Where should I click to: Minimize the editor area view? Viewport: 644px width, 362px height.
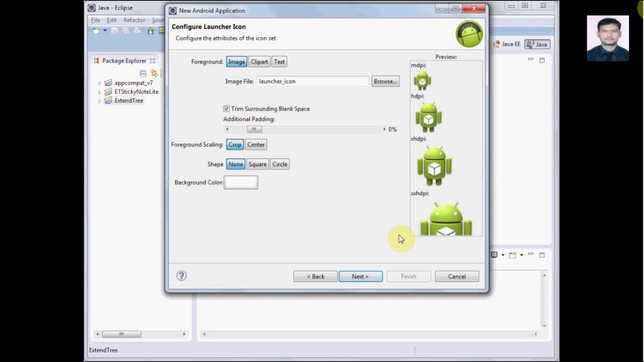click(530, 60)
